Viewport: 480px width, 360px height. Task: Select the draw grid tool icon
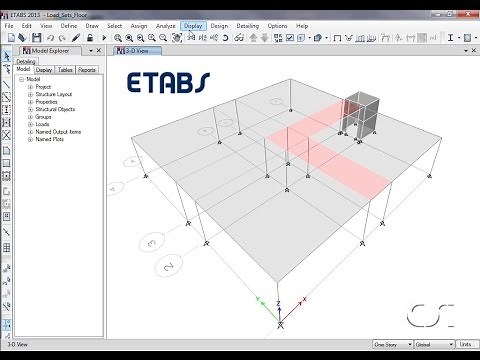point(6,248)
